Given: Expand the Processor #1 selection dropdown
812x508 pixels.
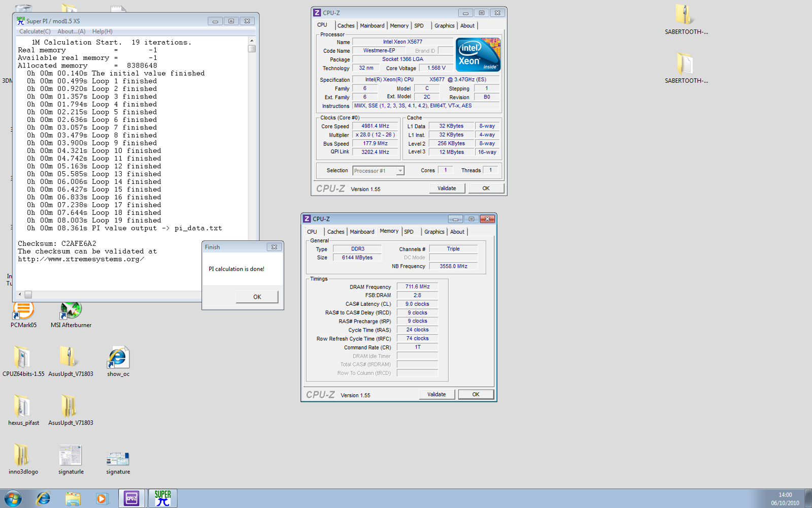Looking at the screenshot, I should [x=400, y=171].
